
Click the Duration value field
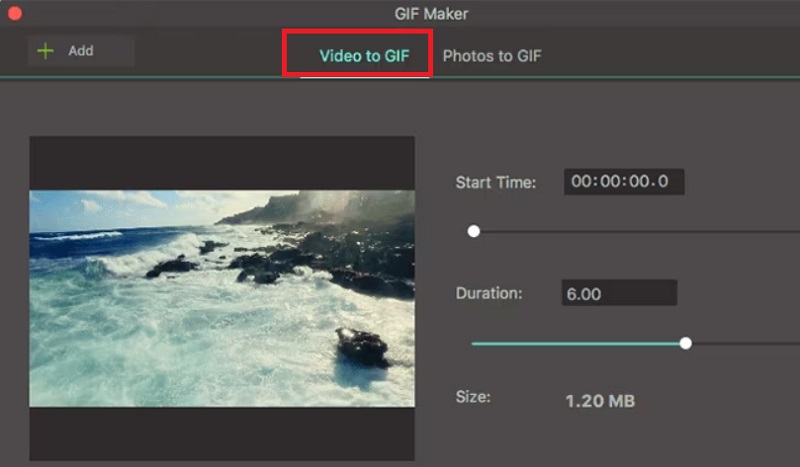tap(619, 293)
